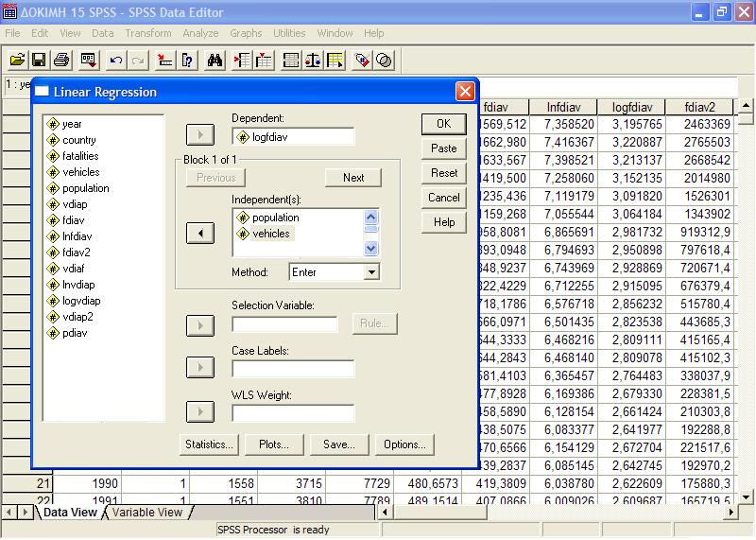Viewport: 756px width, 540px height.
Task: Open the Data menu
Action: point(102,33)
